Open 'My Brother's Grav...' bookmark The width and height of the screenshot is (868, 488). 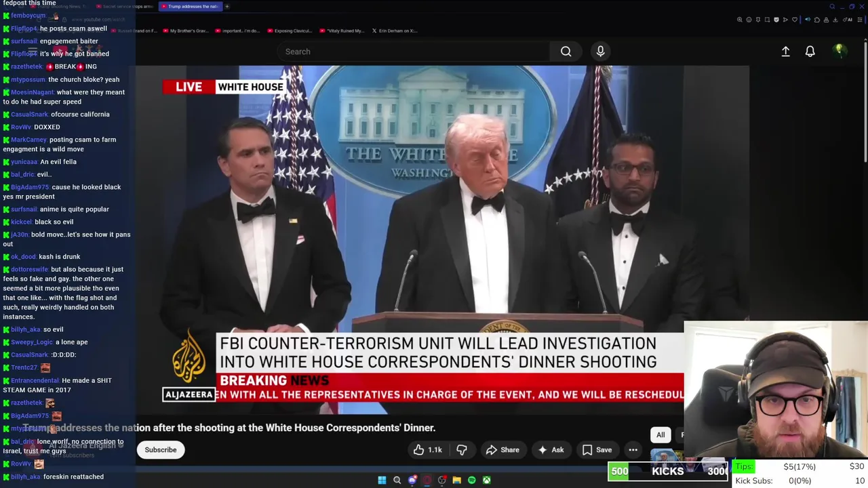(185, 30)
